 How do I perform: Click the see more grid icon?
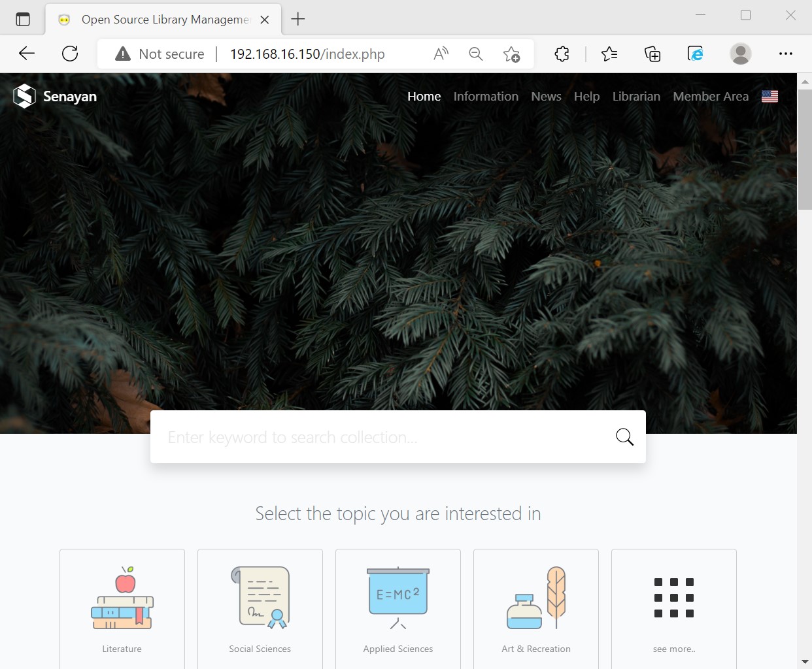(673, 598)
